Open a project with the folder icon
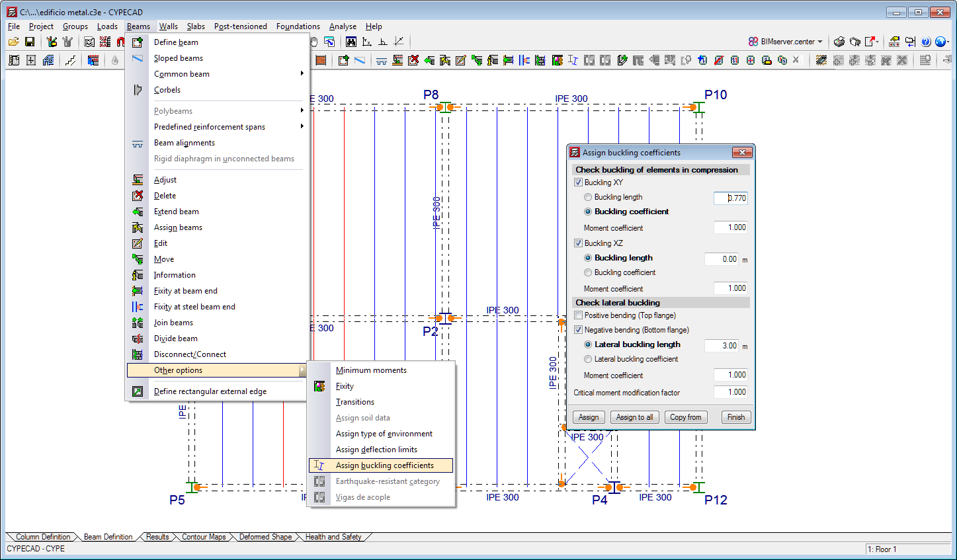Image resolution: width=957 pixels, height=560 pixels. point(14,41)
